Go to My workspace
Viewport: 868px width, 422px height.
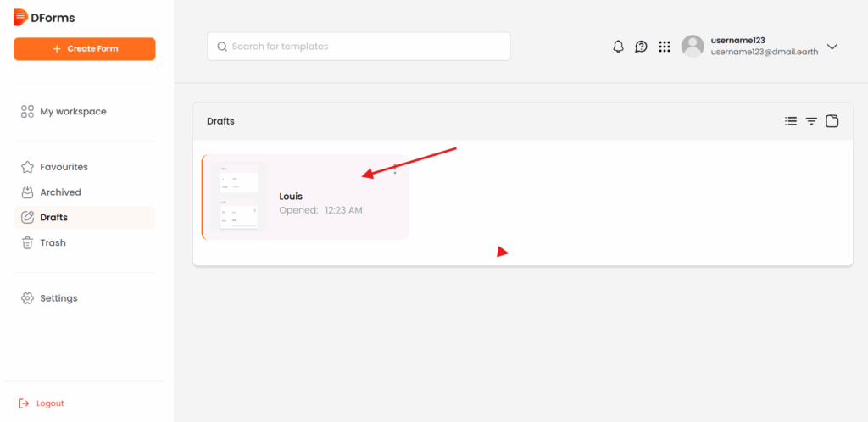[73, 112]
